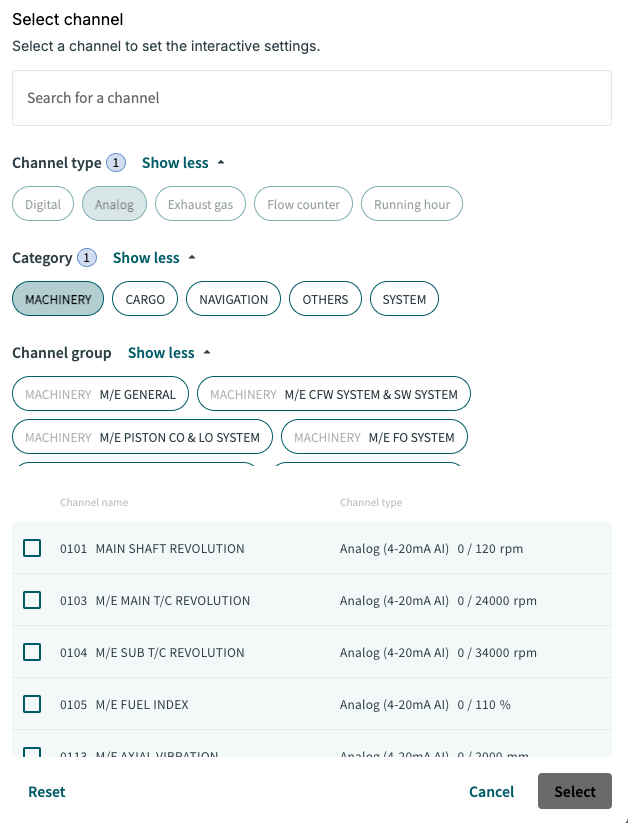Click the Channel name column header

(94, 502)
